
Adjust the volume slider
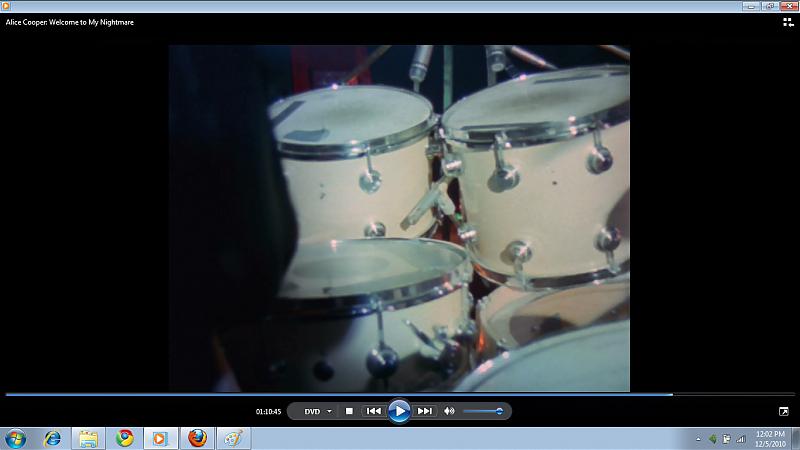[x=484, y=411]
